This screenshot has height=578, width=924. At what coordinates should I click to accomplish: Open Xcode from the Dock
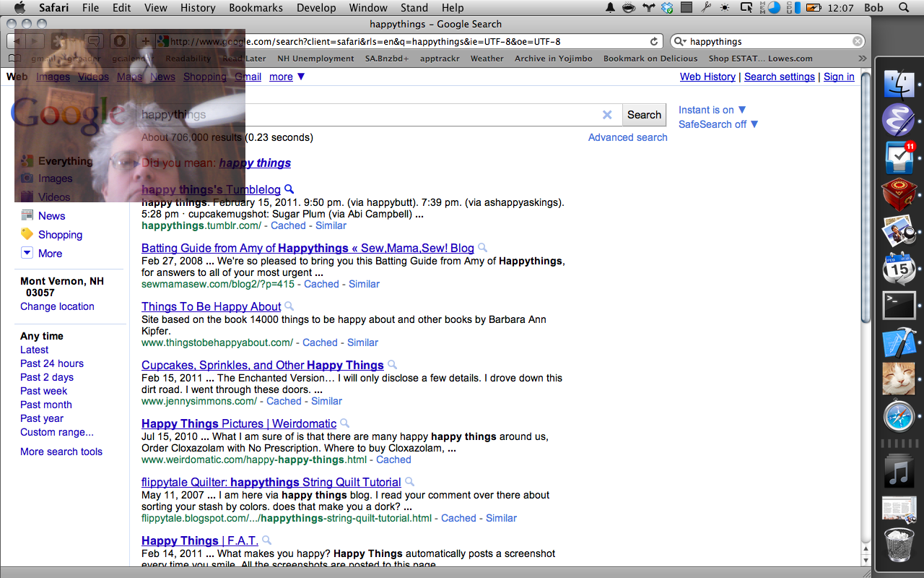(x=899, y=342)
